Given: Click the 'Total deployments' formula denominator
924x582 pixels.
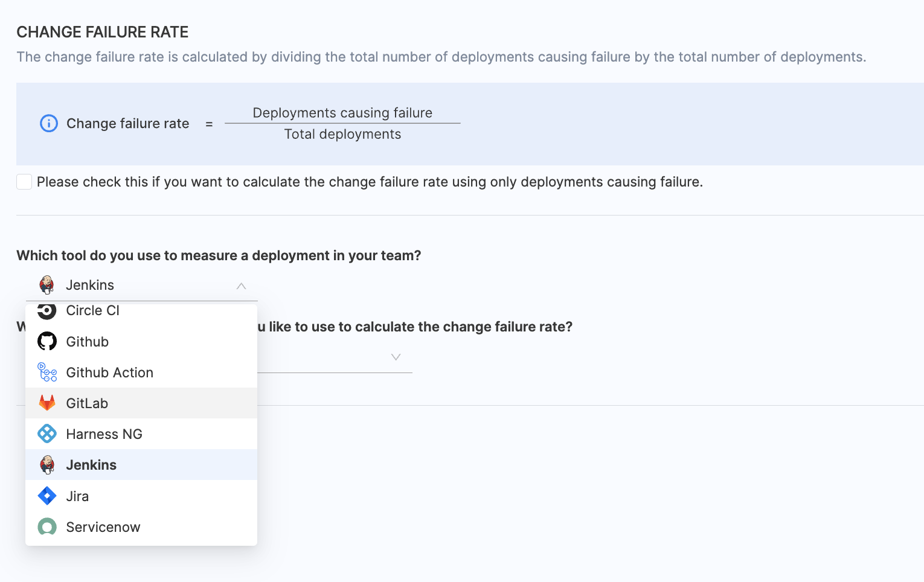Looking at the screenshot, I should (x=342, y=134).
